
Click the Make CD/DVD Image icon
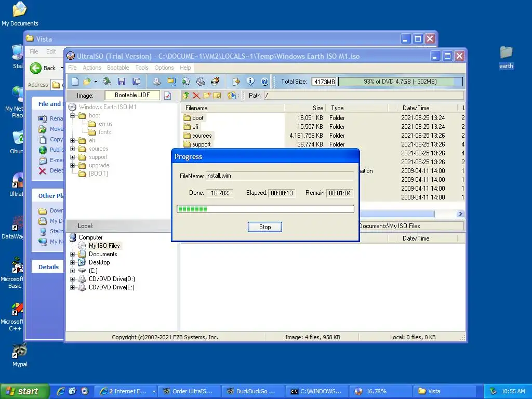[x=156, y=82]
